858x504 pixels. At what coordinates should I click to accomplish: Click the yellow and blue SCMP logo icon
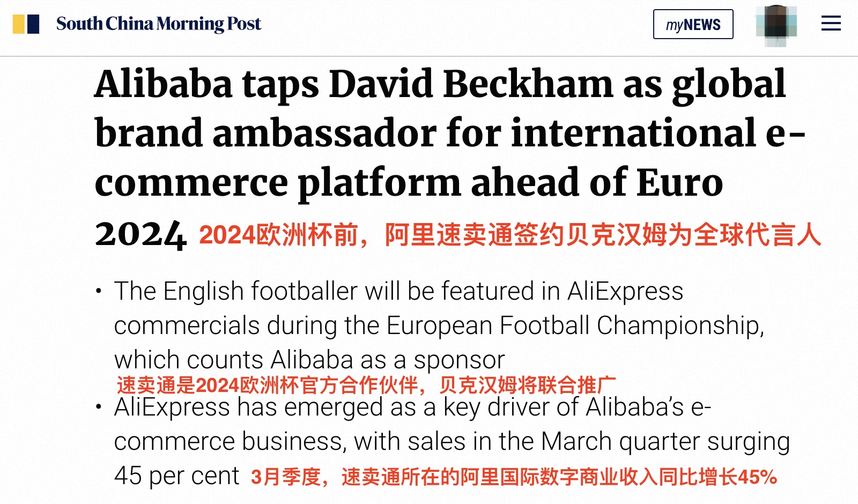coord(26,24)
